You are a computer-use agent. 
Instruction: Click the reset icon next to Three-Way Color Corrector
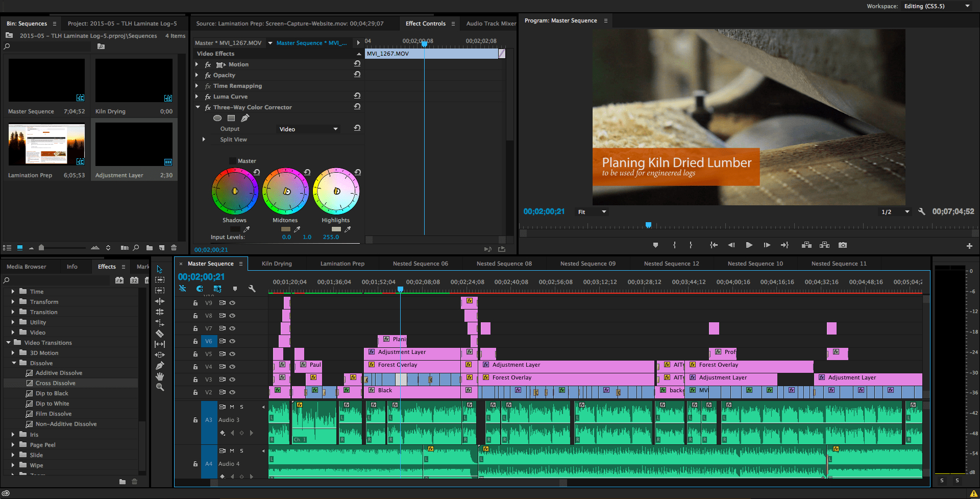[x=357, y=107]
